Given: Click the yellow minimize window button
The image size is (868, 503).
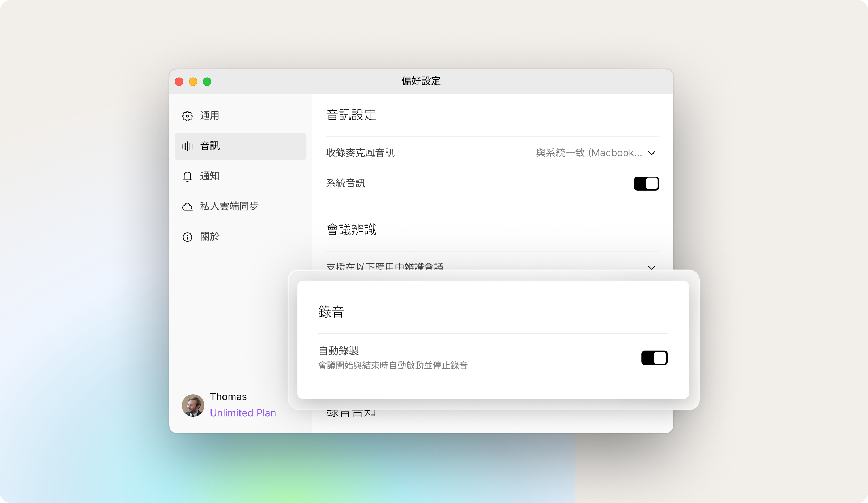Looking at the screenshot, I should [193, 82].
